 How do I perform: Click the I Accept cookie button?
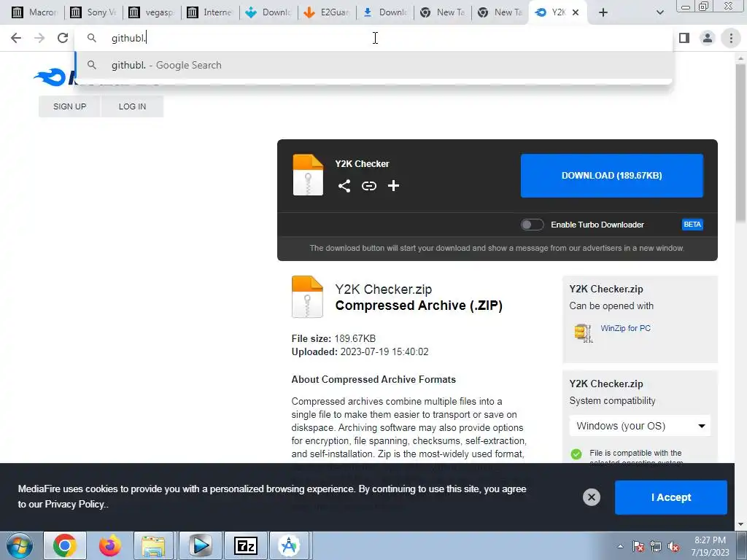[671, 497]
